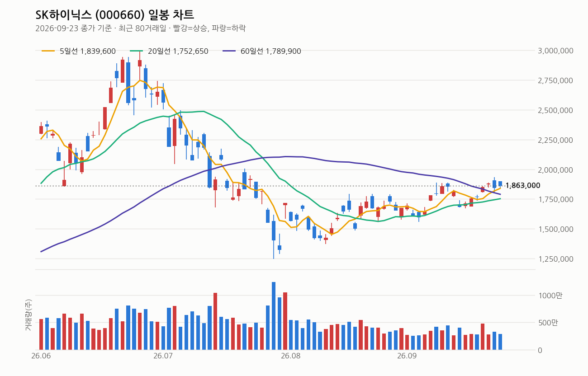Select the legend text 5일선 1,839,600
This screenshot has width=588, height=376.
click(88, 51)
